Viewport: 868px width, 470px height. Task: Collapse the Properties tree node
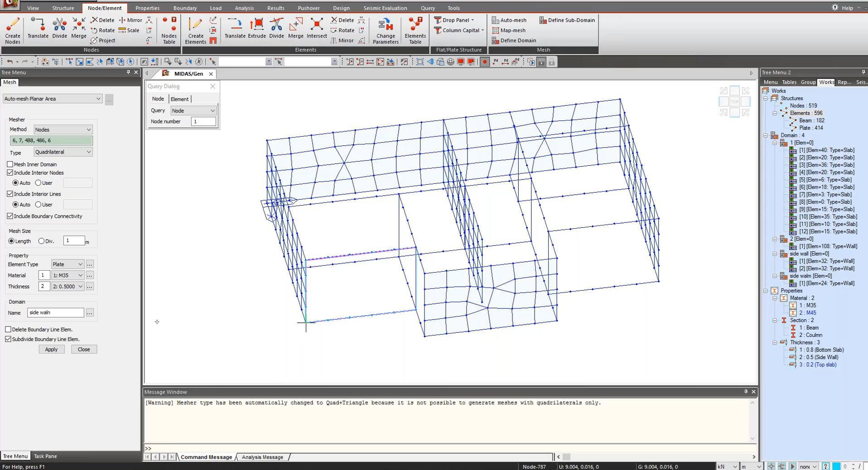(766, 291)
